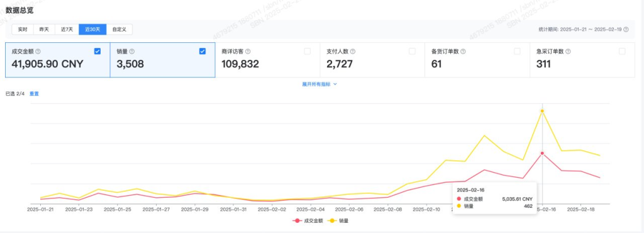Viewport: 644px width, 233px height.
Task: Click the 109,832 visitors value
Action: (x=240, y=64)
